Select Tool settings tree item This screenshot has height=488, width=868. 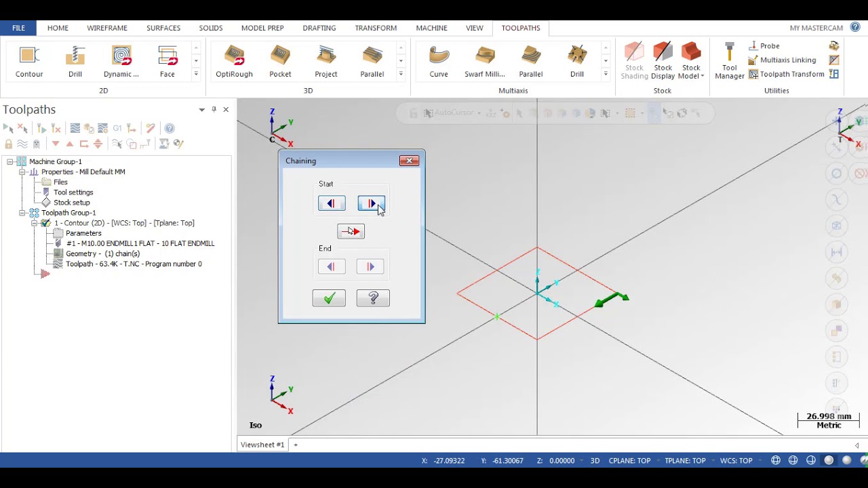click(73, 192)
